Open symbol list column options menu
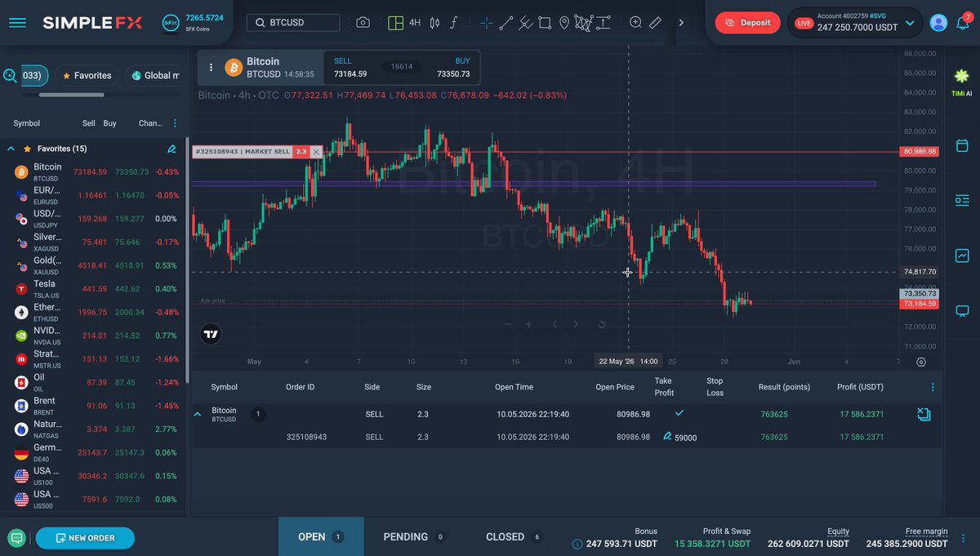 174,123
